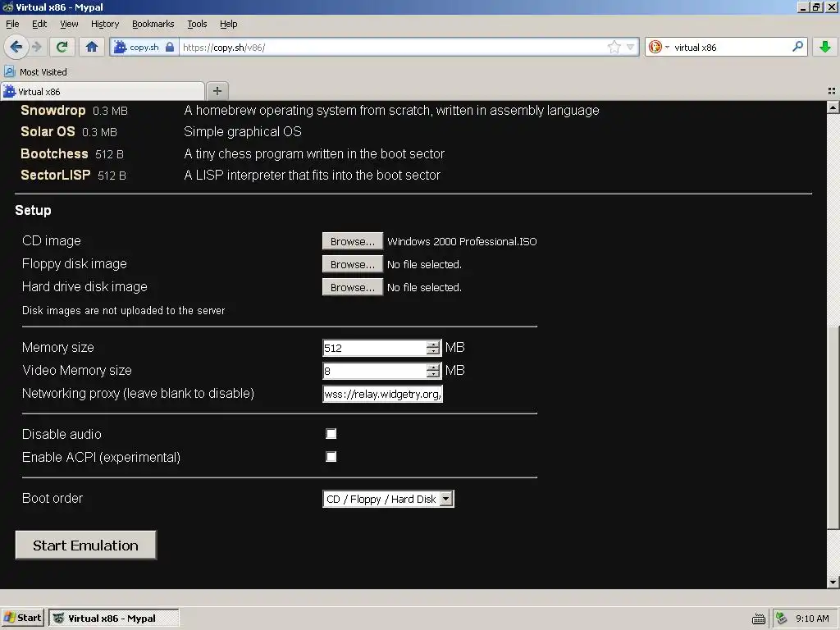
Task: Open the Help menu
Action: [228, 24]
